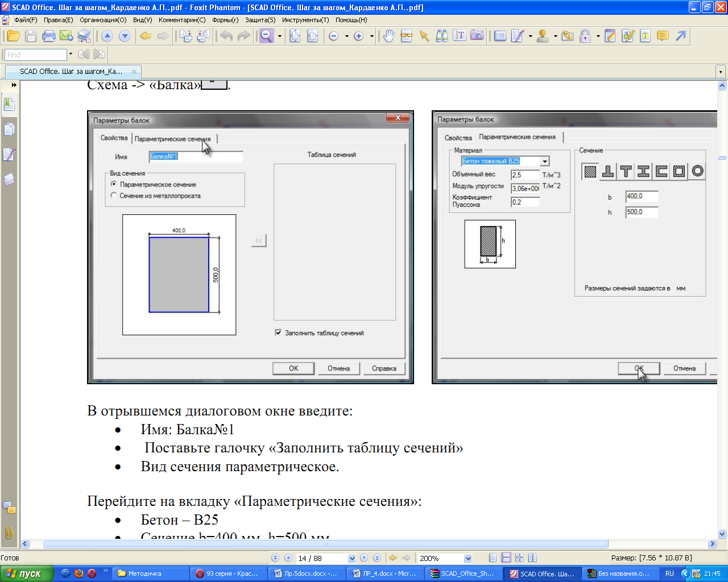
Task: Click the пуск Start button
Action: click(27, 573)
